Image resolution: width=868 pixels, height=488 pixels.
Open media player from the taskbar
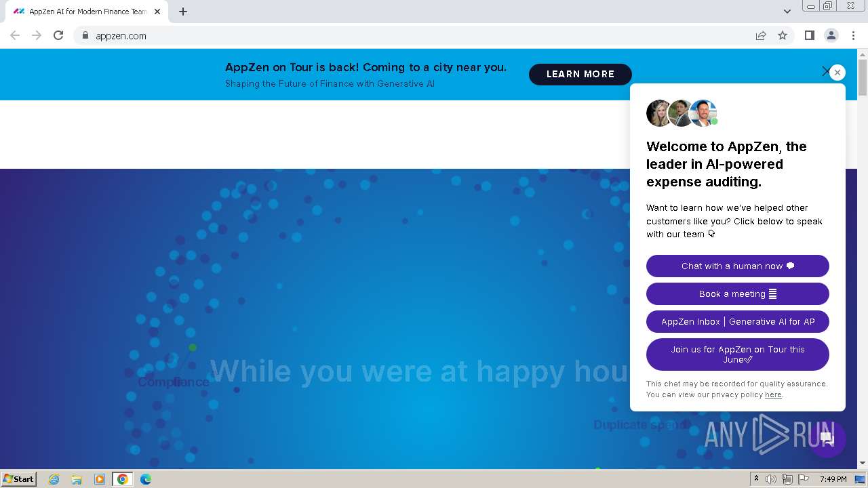pyautogui.click(x=100, y=479)
